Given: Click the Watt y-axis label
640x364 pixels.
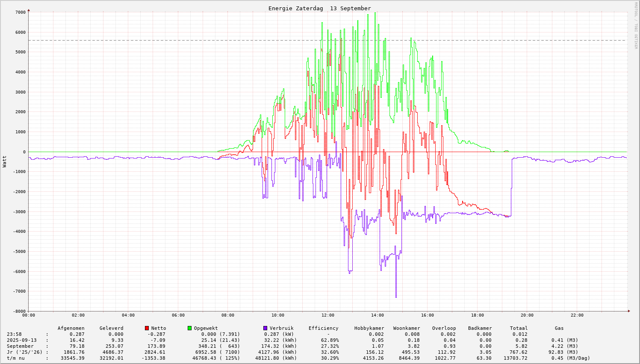Looking at the screenshot, I should tap(5, 161).
